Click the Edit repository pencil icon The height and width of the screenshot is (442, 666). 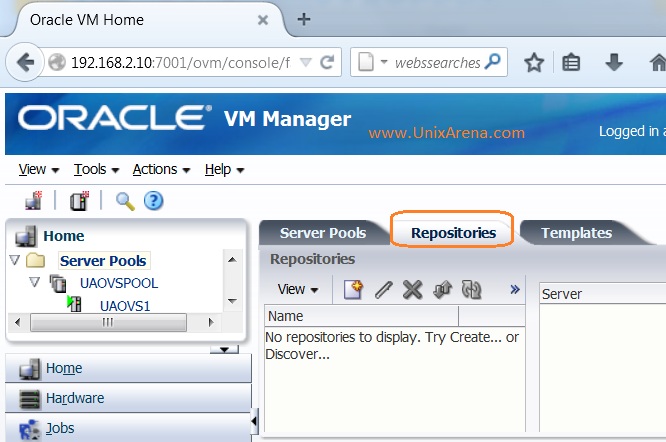[x=383, y=290]
